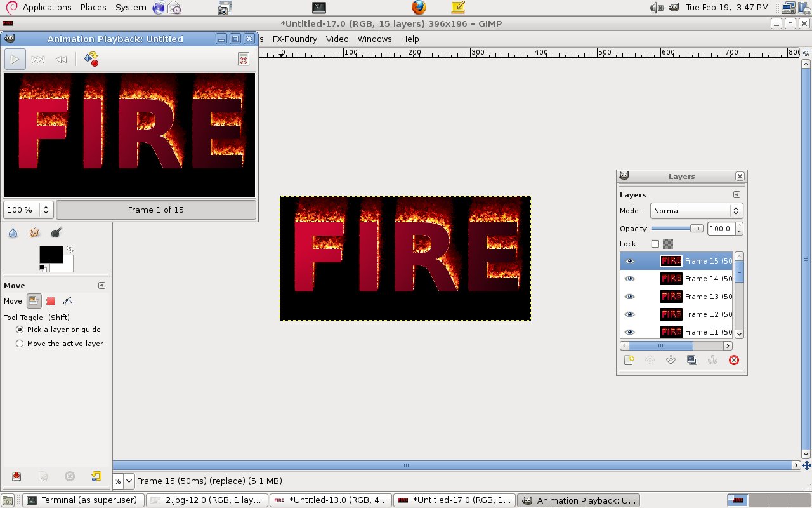Toggle visibility of Frame 14 layer
Screen dimensions: 812x508
[x=629, y=279]
